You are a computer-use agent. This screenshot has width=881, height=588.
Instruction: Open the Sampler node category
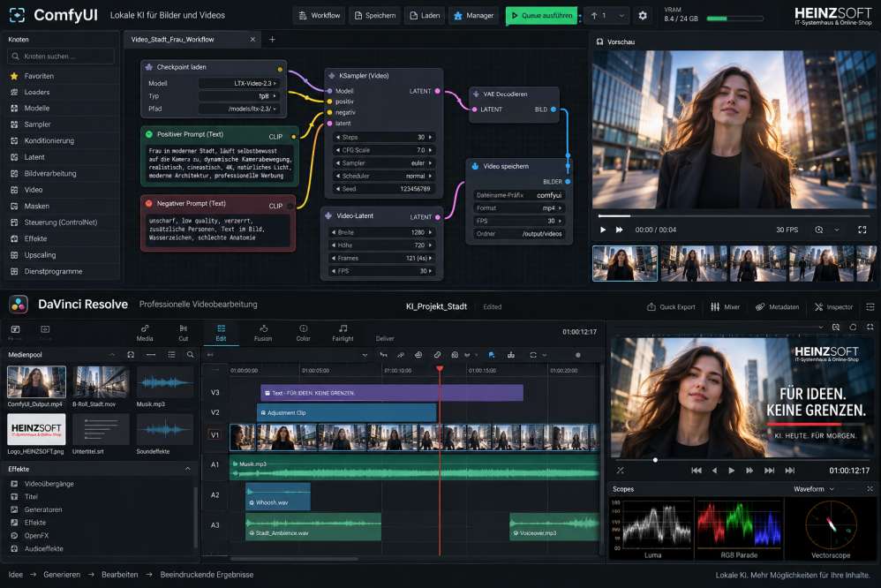[x=37, y=124]
